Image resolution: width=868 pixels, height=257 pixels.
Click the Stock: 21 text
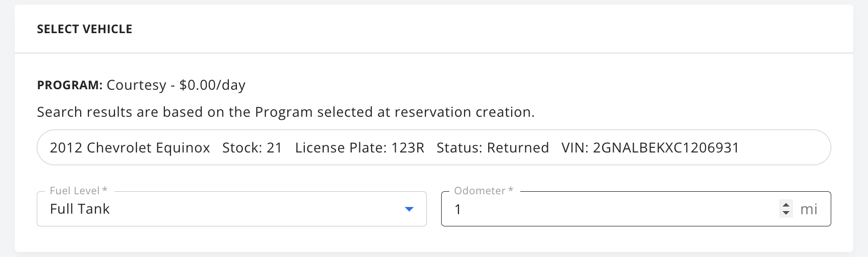pyautogui.click(x=252, y=148)
